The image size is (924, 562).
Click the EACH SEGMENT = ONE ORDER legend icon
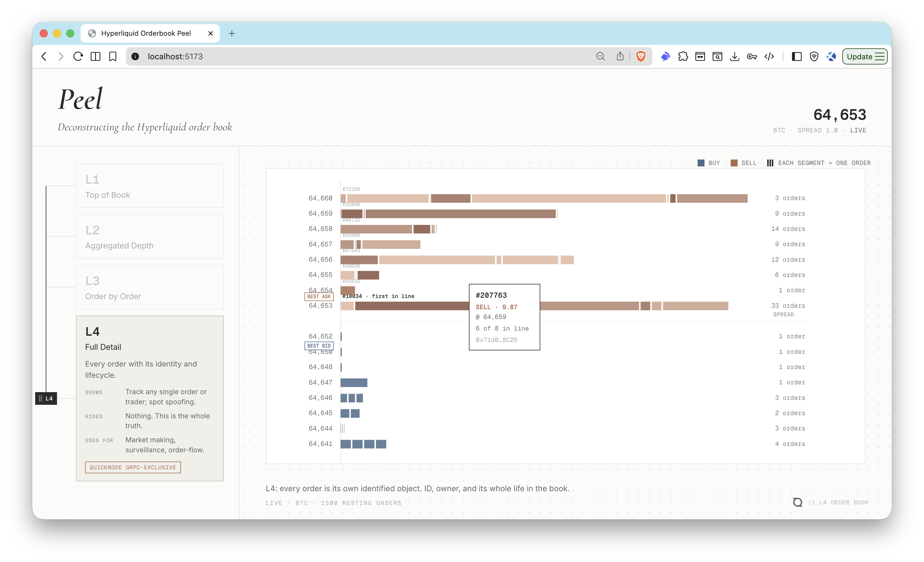point(770,163)
